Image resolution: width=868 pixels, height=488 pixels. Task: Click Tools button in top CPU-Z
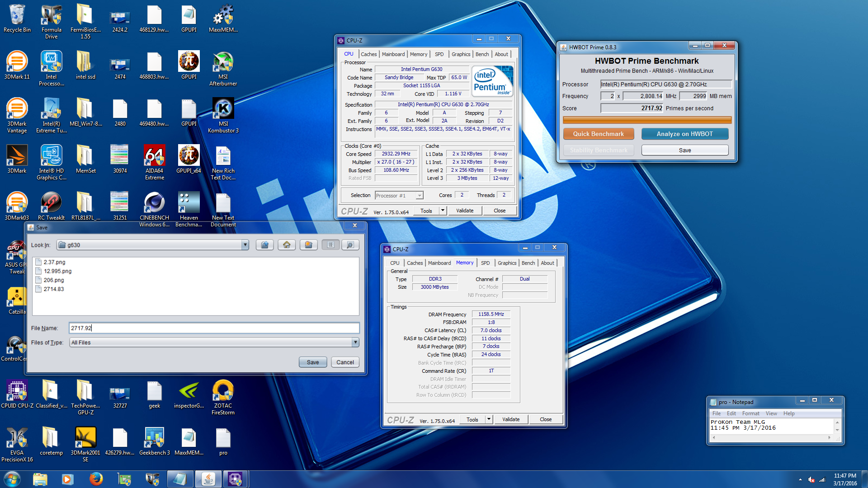tap(426, 211)
